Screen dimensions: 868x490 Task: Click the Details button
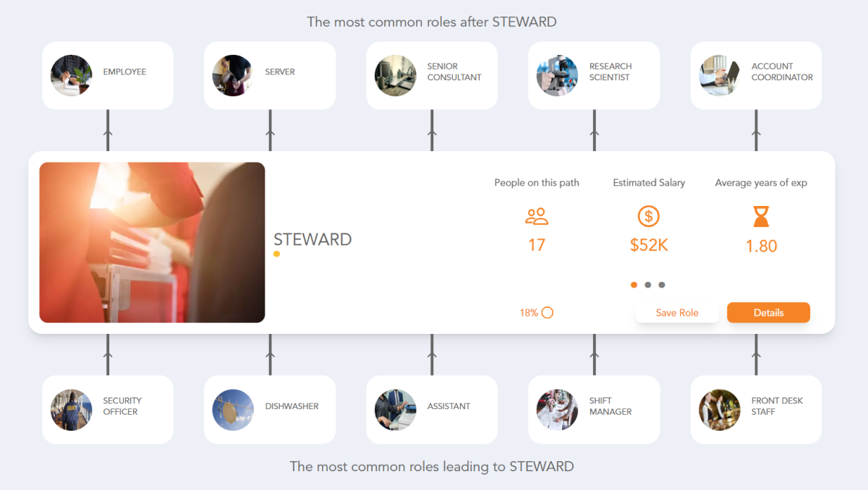[768, 312]
